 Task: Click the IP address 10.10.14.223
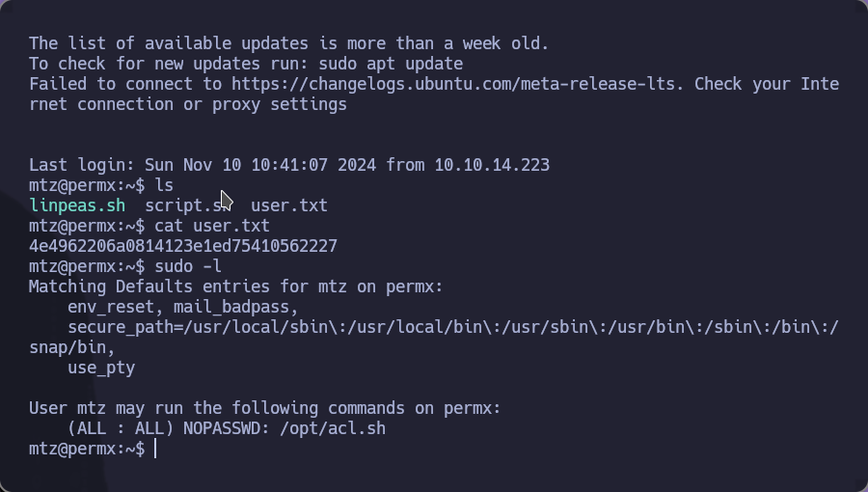click(x=492, y=165)
